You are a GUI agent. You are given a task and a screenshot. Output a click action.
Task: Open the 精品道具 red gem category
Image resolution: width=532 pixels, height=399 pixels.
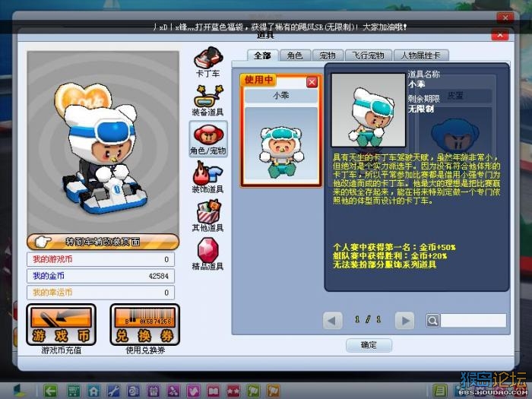(208, 254)
